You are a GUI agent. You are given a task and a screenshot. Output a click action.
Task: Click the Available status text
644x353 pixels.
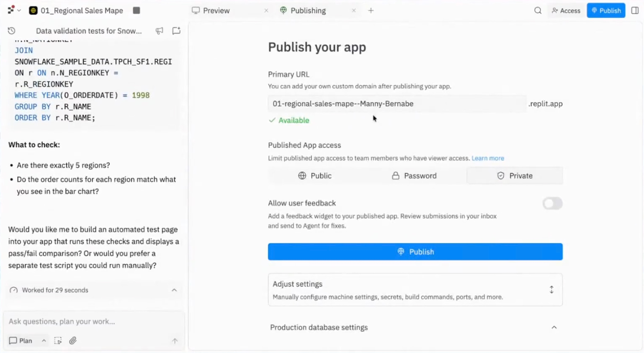tap(294, 120)
